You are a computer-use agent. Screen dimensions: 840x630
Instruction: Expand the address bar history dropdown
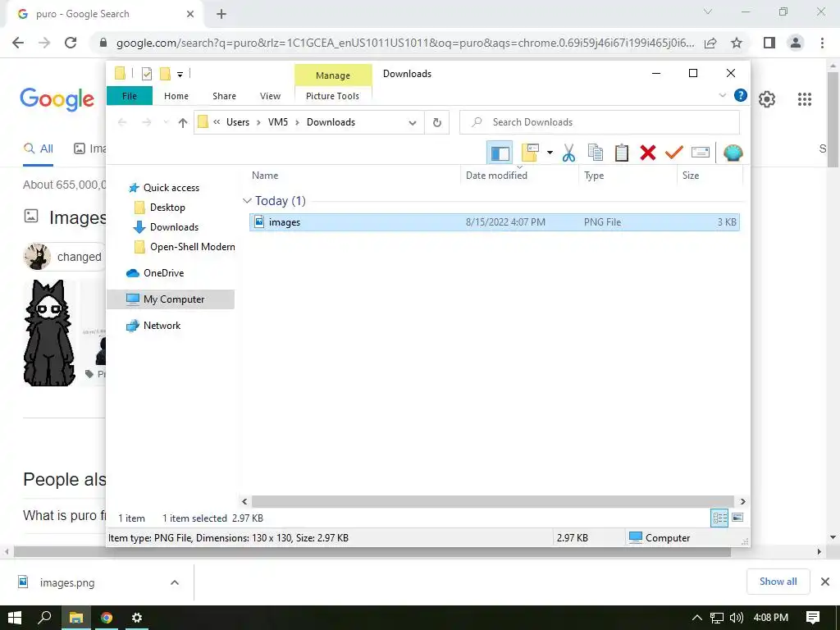tap(413, 123)
